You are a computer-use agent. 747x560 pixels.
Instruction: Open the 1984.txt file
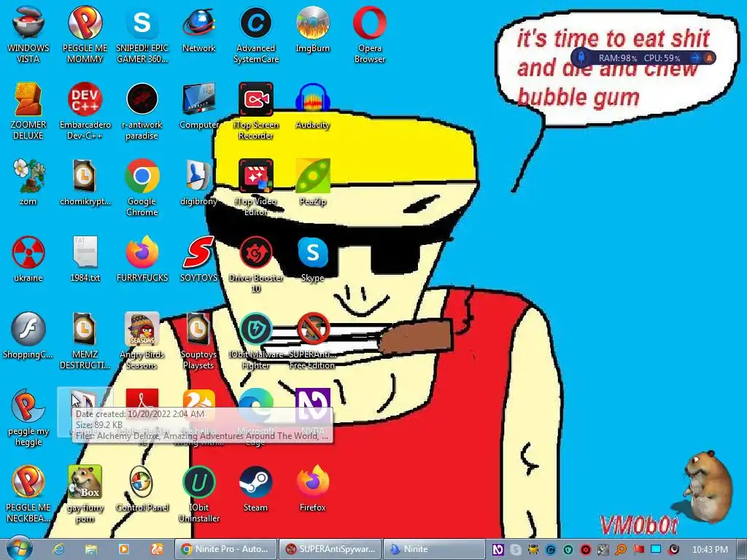[85, 260]
